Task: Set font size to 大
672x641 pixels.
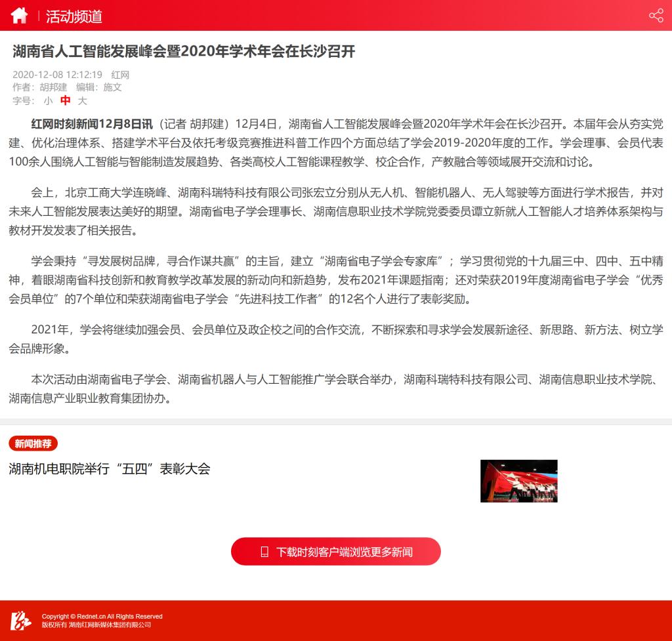Action: point(82,100)
